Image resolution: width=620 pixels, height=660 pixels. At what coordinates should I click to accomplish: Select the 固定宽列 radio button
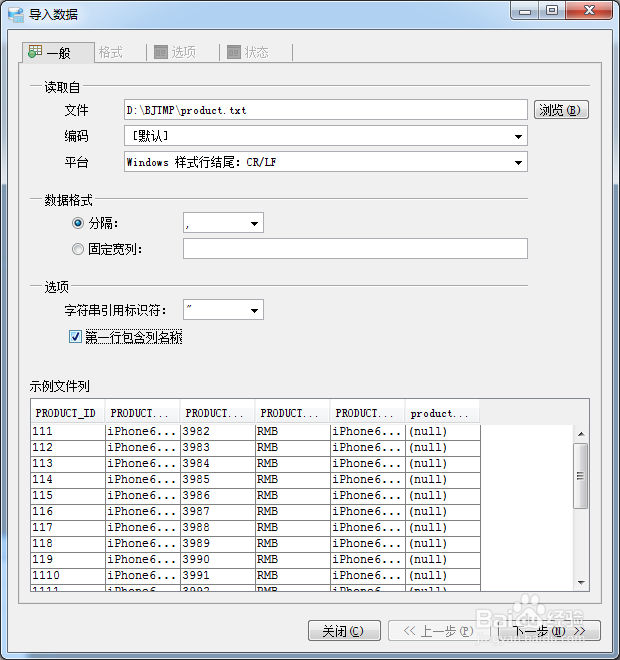(x=78, y=249)
